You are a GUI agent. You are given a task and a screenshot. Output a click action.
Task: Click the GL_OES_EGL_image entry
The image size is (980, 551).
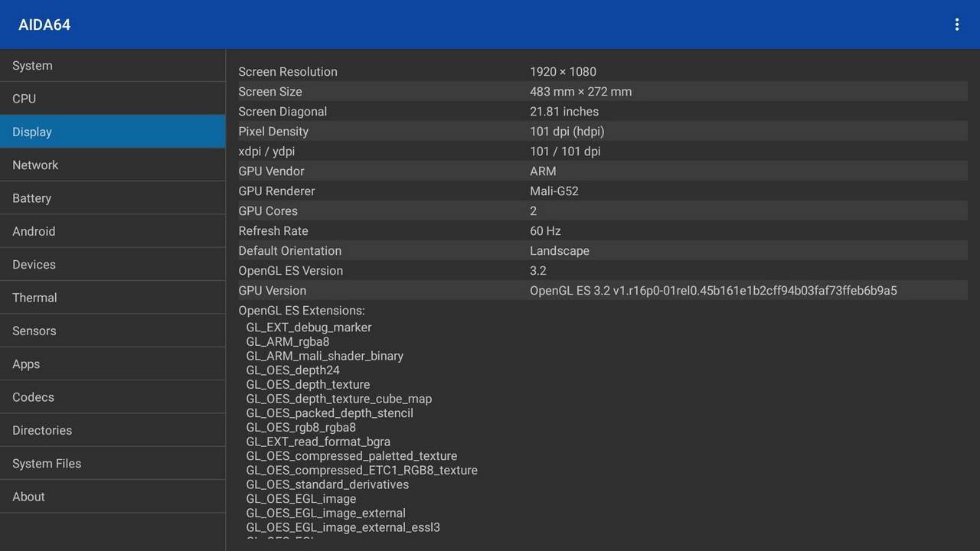pos(301,499)
